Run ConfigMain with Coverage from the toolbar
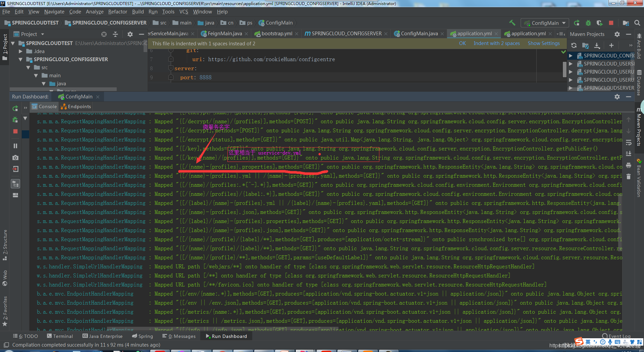Viewport: 644px width, 352px height. pos(600,23)
